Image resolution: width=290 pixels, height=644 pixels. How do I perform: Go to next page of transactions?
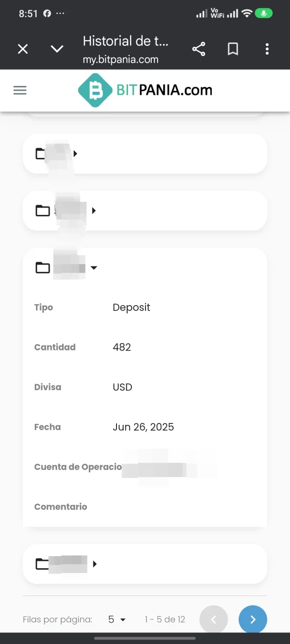click(252, 619)
